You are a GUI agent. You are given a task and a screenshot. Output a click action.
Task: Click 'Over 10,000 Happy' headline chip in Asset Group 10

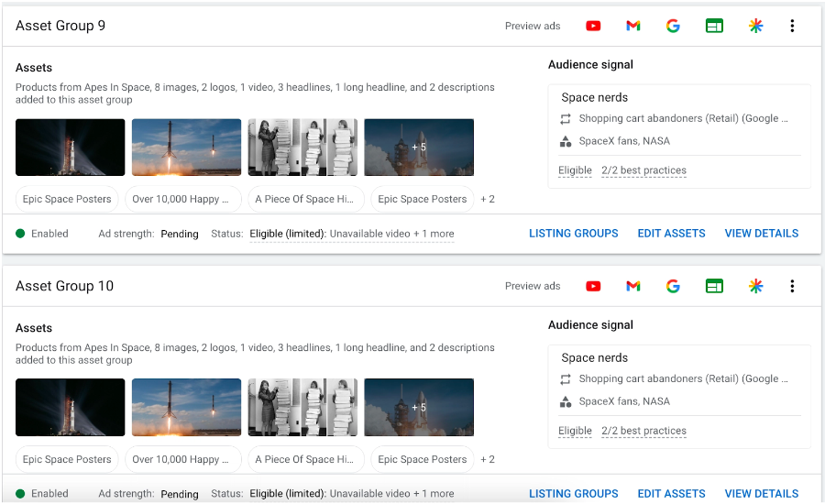186,459
